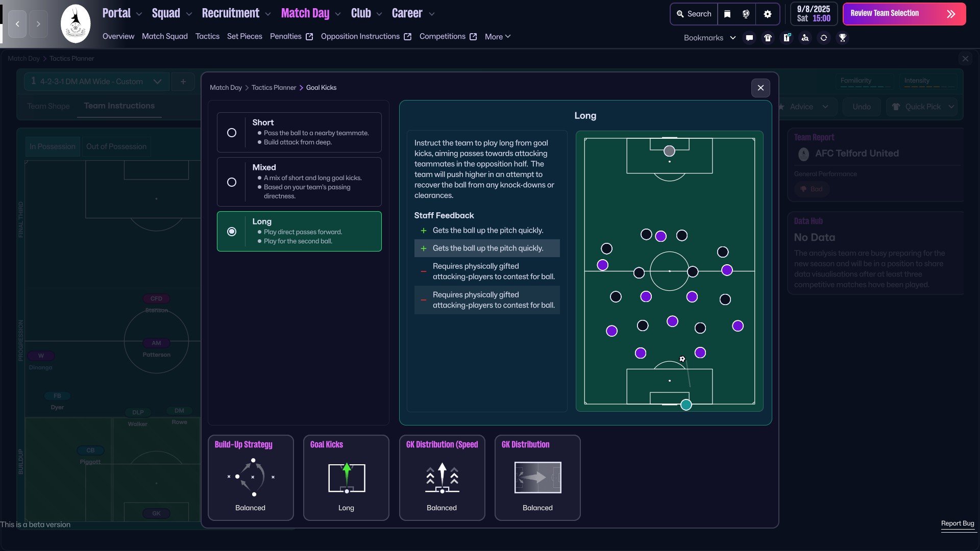Select the Mixed goal kicks radio button
Screen dimensions: 980x551
coord(232,182)
